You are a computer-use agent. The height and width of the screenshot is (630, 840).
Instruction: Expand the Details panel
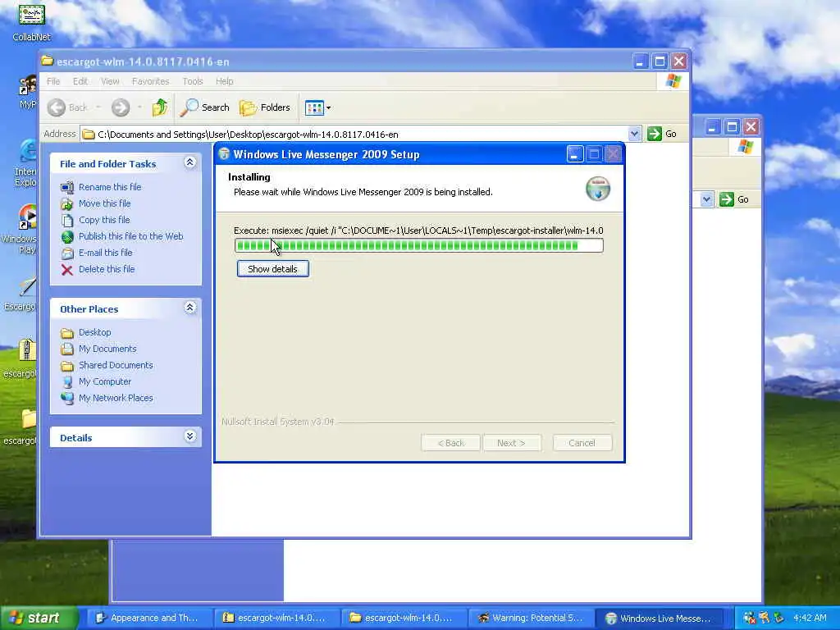click(x=189, y=436)
